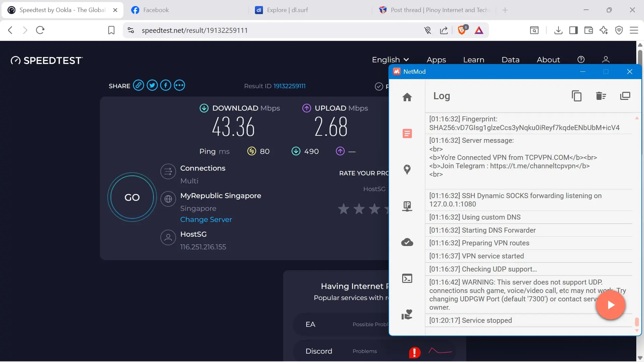644x362 pixels.
Task: Switch to the Post thread Pinoy Internet tab
Action: (x=435, y=10)
